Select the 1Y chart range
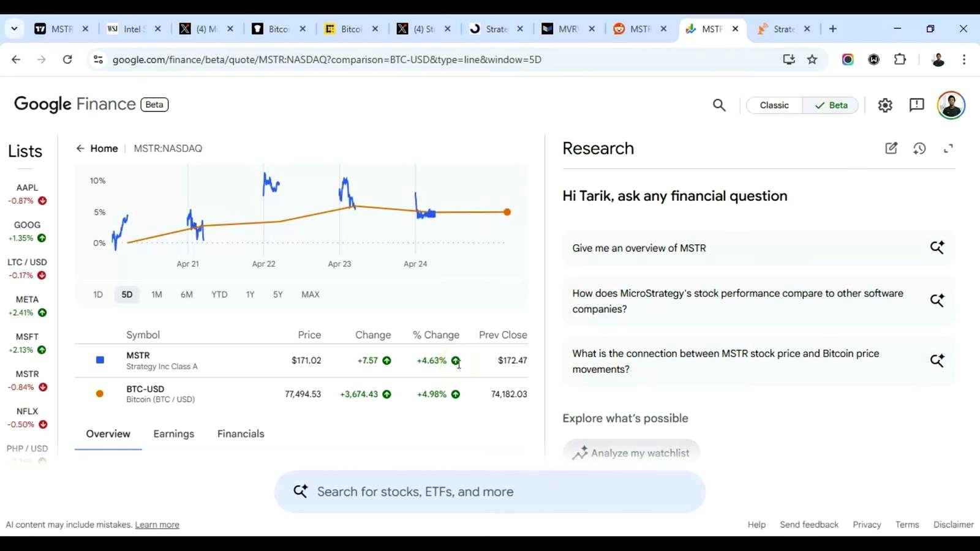The width and height of the screenshot is (980, 551). (250, 294)
